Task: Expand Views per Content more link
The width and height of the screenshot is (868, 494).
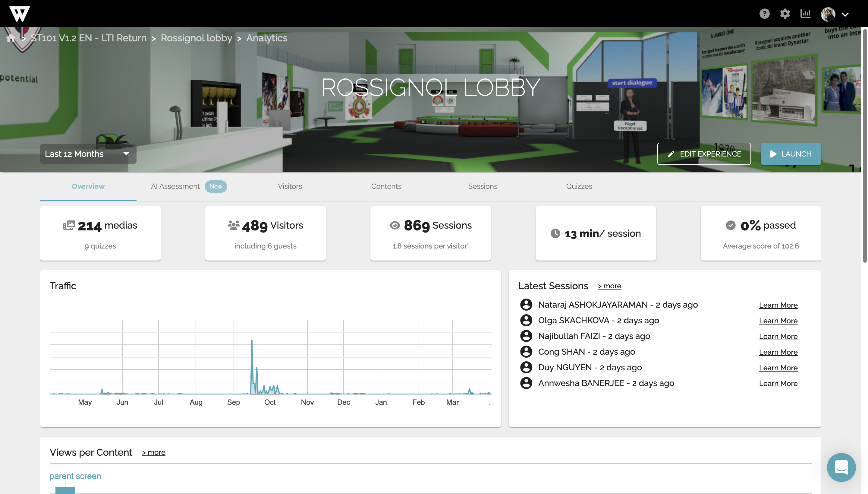Action: pyautogui.click(x=154, y=452)
